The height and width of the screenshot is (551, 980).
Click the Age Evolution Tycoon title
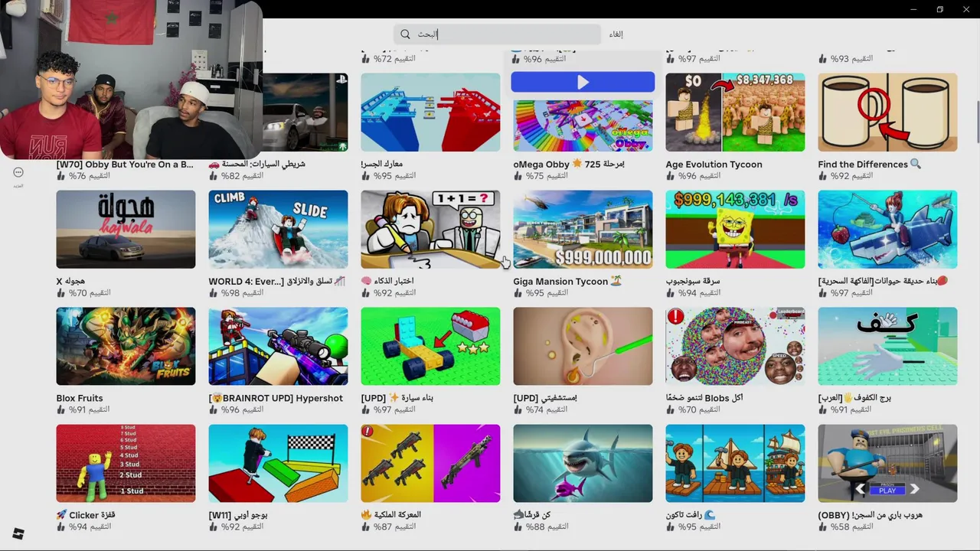[x=714, y=164]
